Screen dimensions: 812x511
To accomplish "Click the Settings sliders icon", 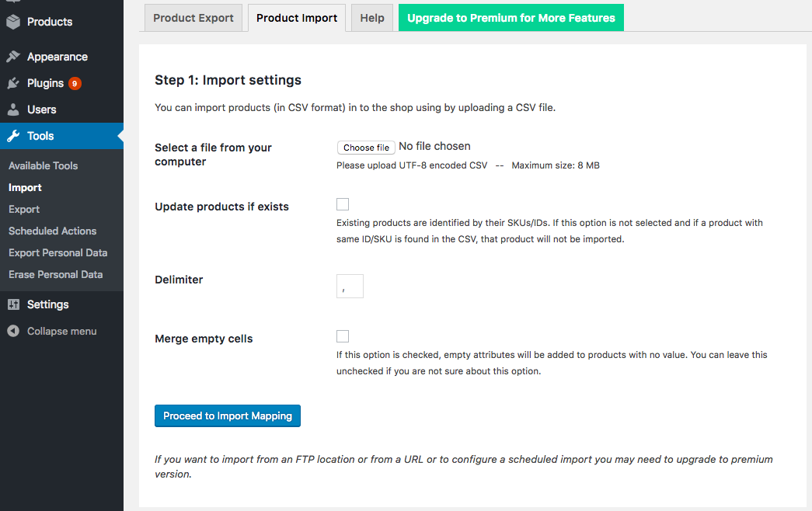I will (x=13, y=304).
